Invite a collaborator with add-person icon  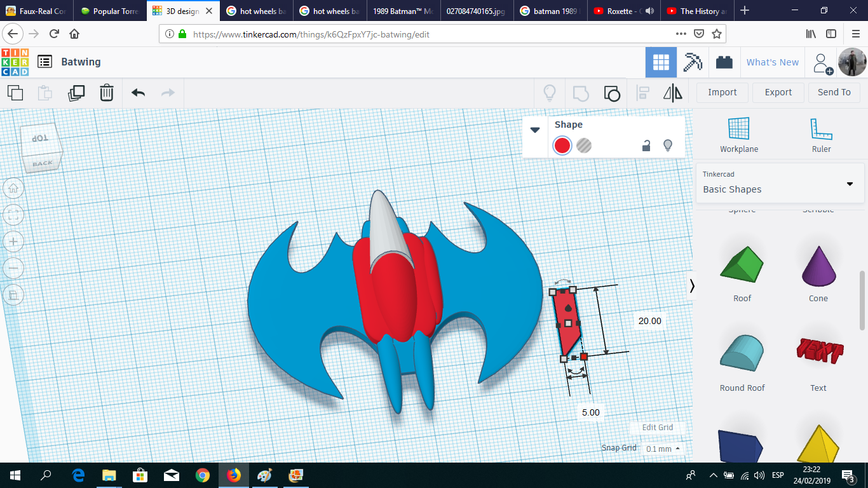[823, 62]
